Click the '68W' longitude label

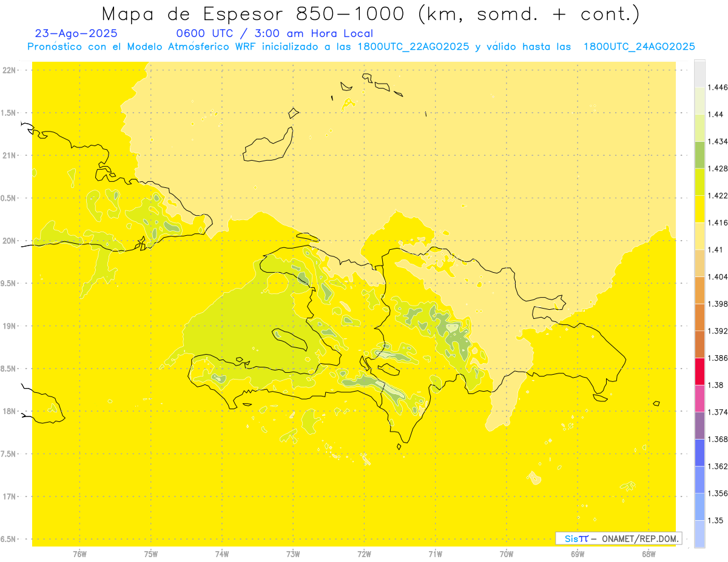(x=649, y=554)
